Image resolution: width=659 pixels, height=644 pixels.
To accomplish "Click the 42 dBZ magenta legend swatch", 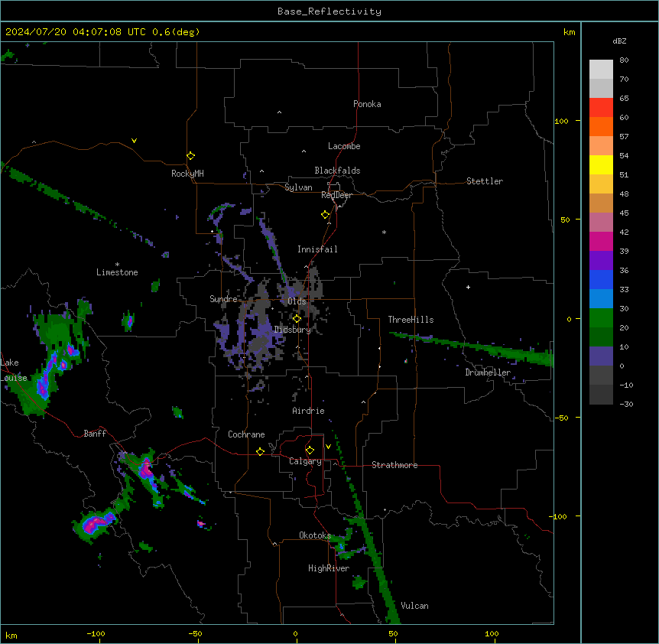I will click(x=601, y=241).
